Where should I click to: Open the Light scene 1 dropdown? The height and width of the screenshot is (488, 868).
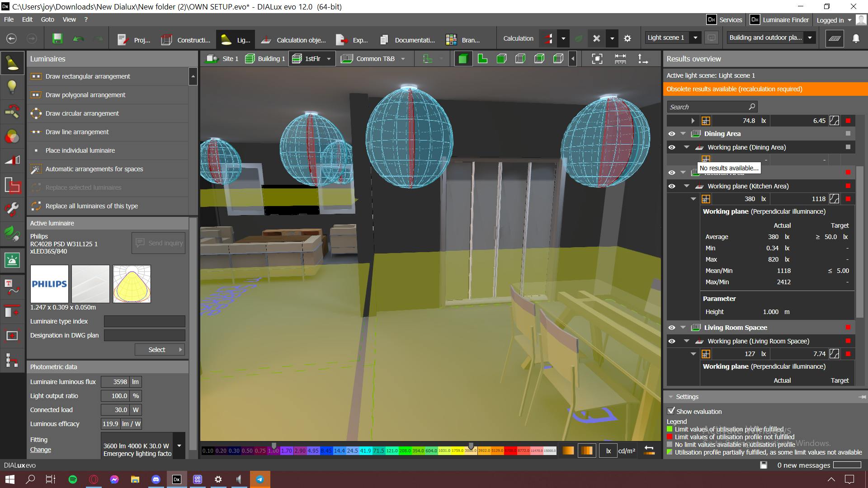pyautogui.click(x=695, y=38)
